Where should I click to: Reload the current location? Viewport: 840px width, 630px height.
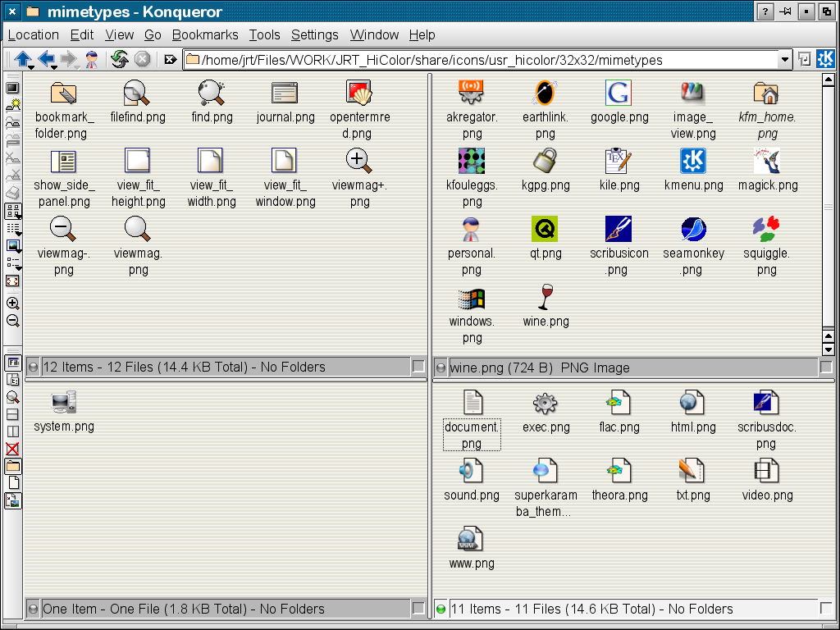coord(119,59)
